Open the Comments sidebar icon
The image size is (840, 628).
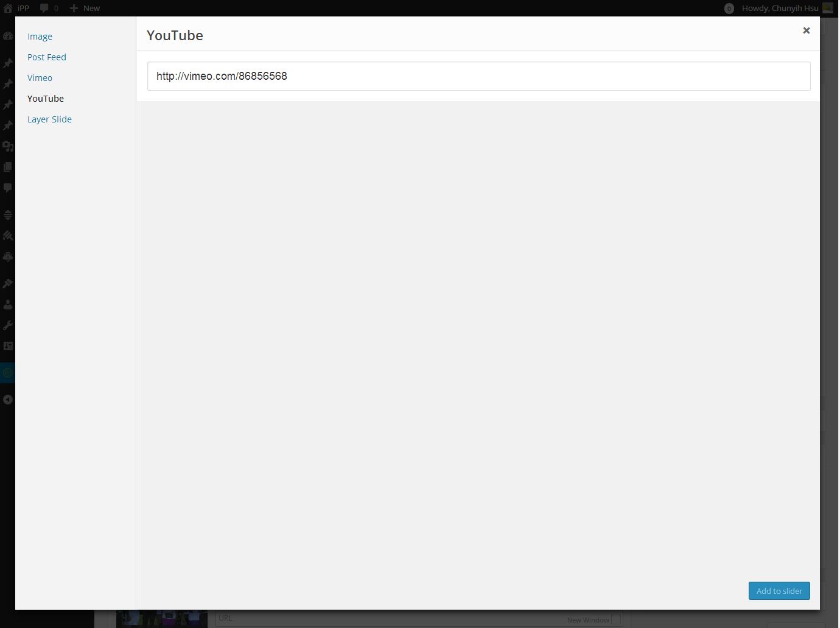click(8, 188)
